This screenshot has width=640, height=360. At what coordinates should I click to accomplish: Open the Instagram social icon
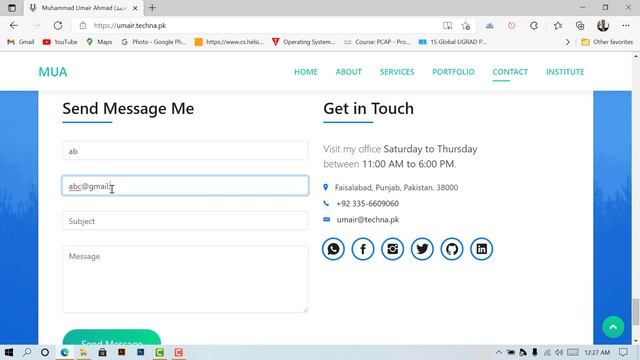click(393, 249)
